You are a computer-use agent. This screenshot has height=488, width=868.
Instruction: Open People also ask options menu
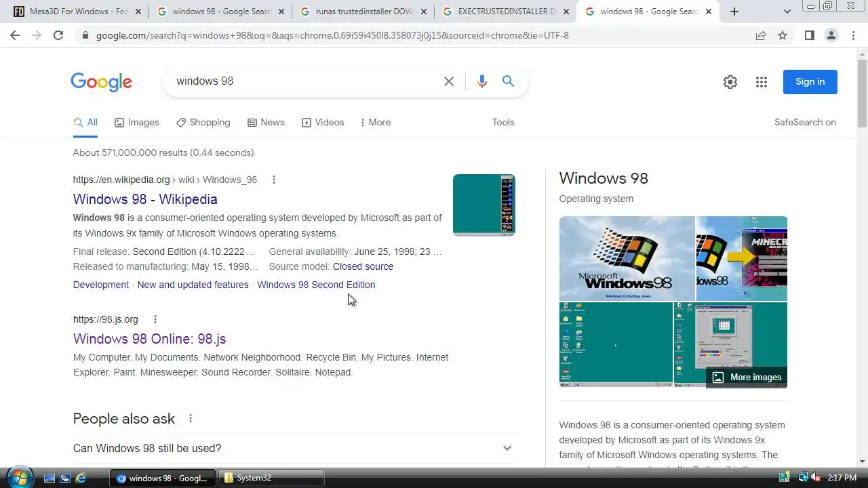pyautogui.click(x=191, y=419)
